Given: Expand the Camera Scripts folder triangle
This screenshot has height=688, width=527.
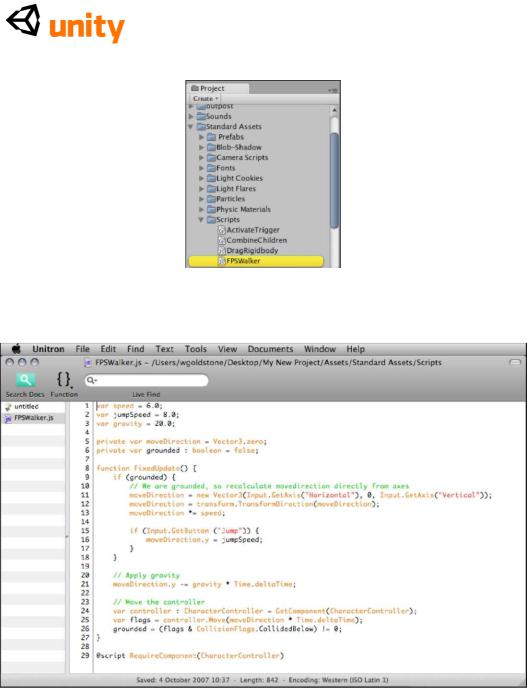Looking at the screenshot, I should click(201, 158).
